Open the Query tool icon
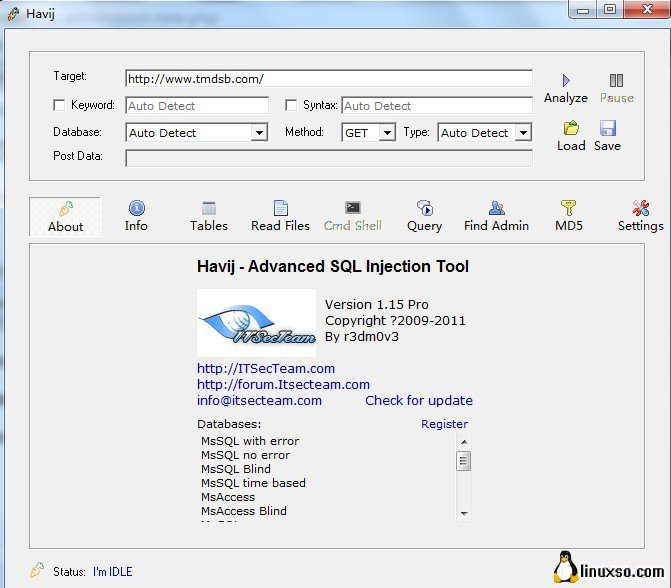This screenshot has height=588, width=671. tap(424, 208)
